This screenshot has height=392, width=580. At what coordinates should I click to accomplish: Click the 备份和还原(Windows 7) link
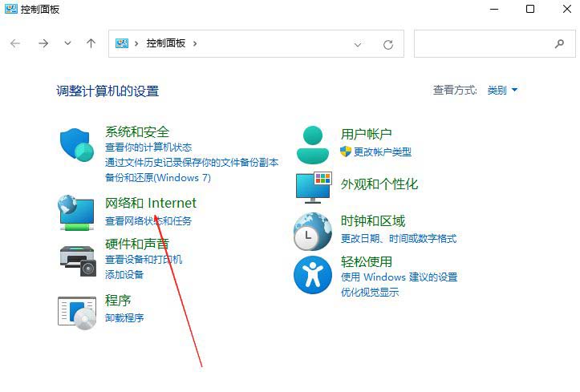[x=157, y=177]
